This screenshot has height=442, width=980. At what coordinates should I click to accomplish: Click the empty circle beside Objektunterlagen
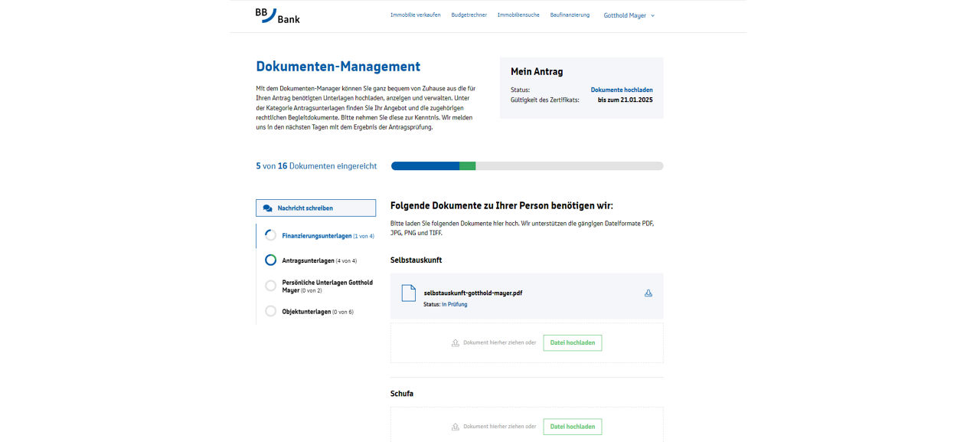pos(270,312)
